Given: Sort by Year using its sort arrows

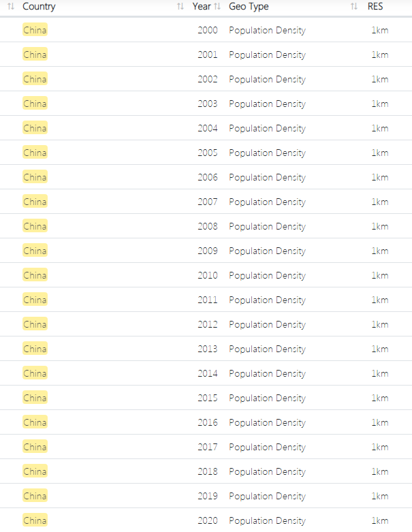Looking at the screenshot, I should point(217,6).
